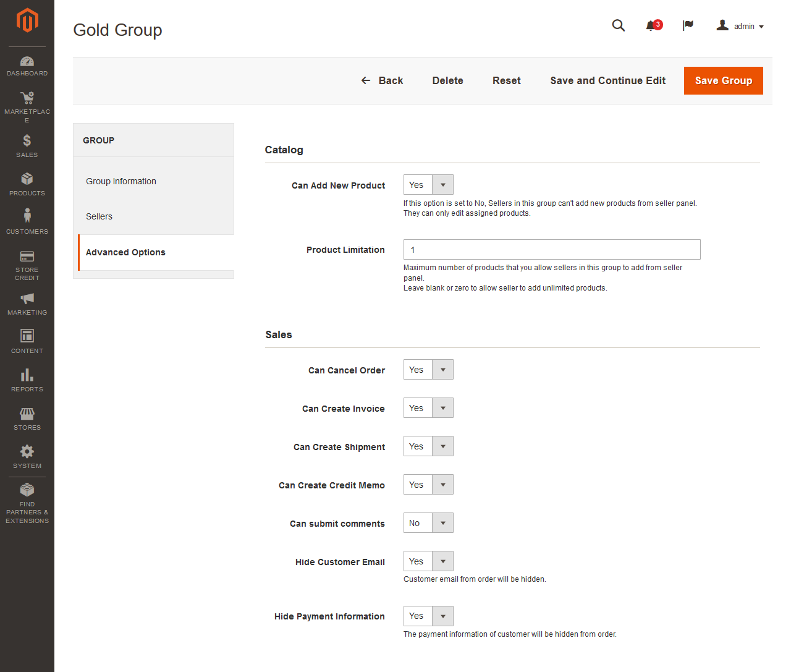Save the group settings
791x672 pixels.
(x=723, y=80)
